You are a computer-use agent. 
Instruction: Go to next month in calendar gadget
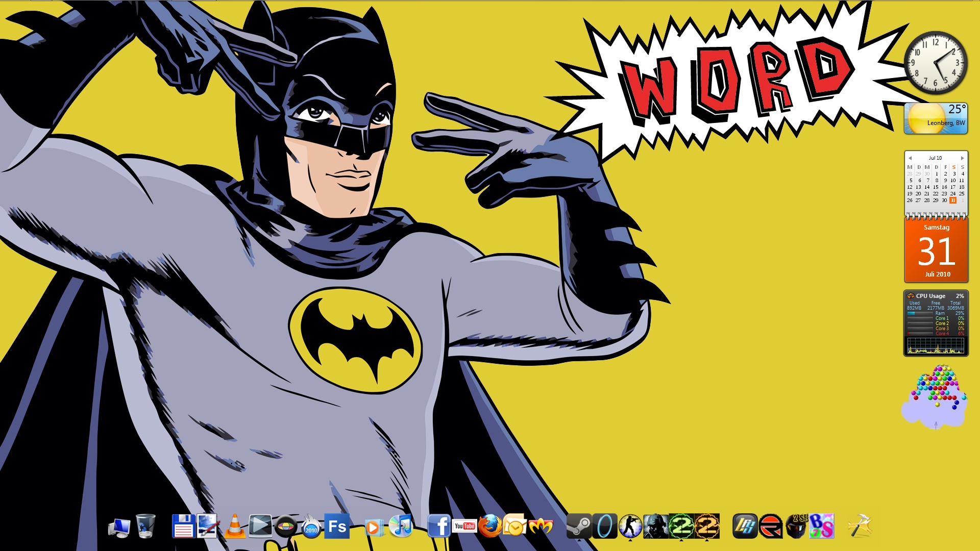tap(962, 158)
